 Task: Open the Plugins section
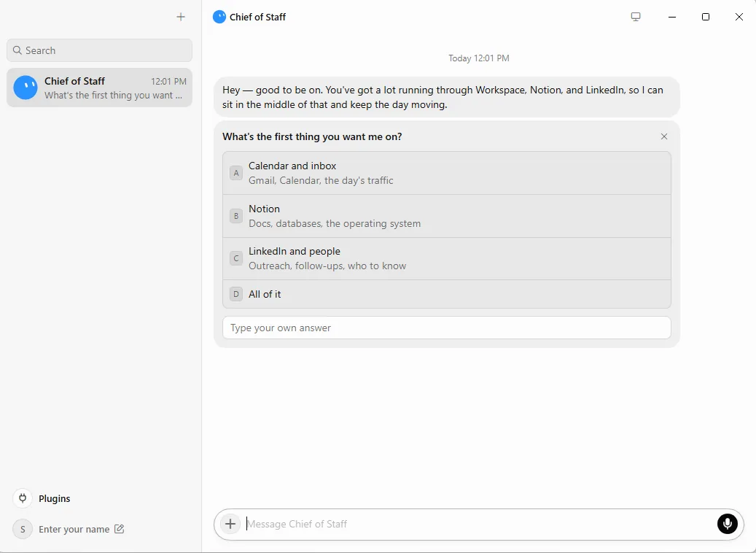(x=42, y=498)
